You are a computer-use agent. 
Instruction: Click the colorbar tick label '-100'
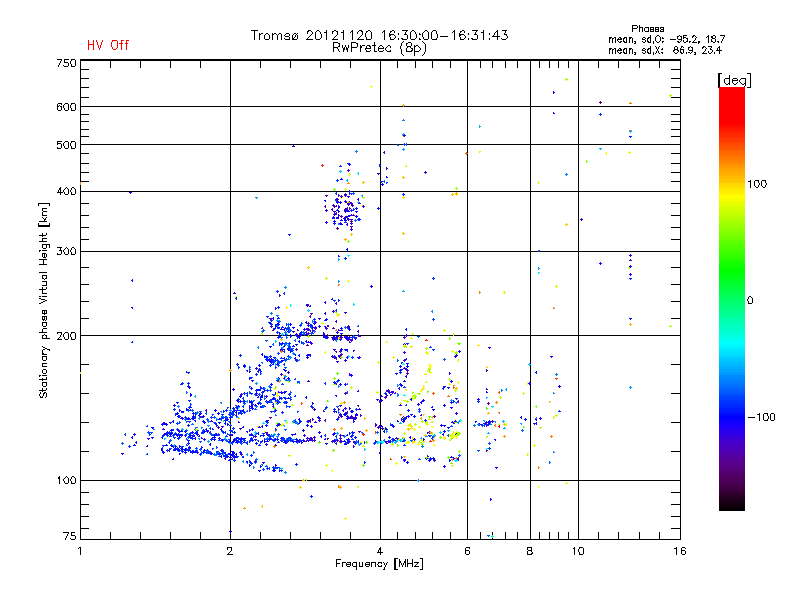(x=761, y=417)
